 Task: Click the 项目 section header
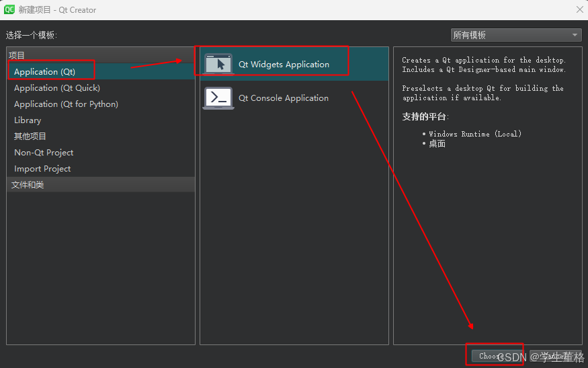click(101, 55)
